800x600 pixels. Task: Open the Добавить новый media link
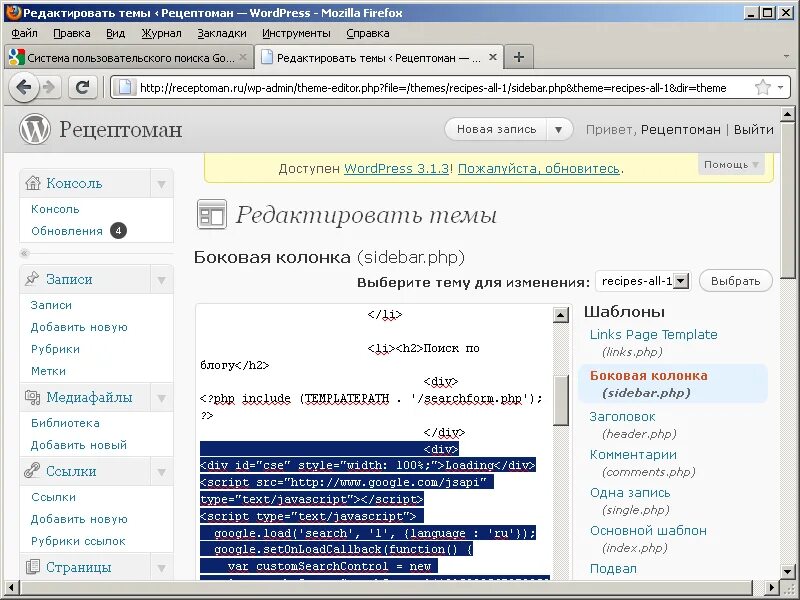[x=79, y=445]
